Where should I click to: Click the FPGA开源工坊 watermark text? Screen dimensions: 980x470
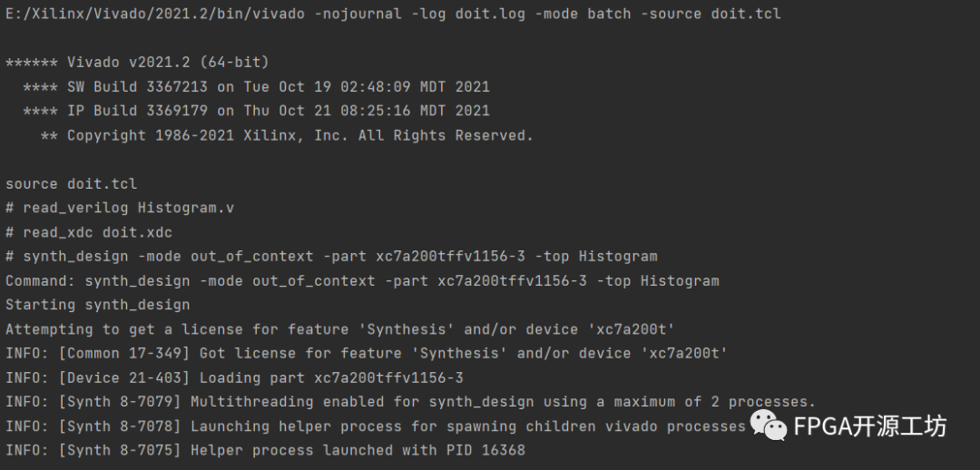click(869, 426)
